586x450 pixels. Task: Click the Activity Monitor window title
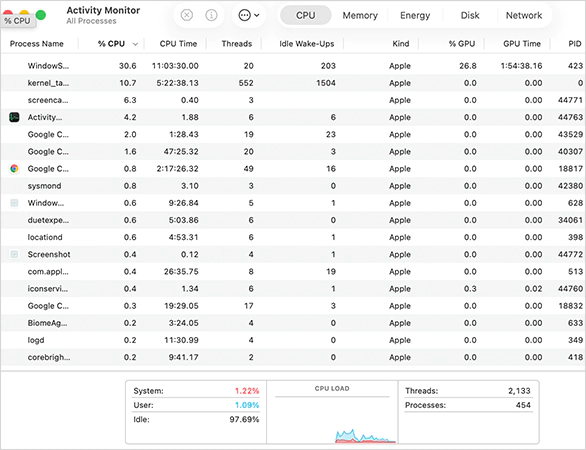103,10
